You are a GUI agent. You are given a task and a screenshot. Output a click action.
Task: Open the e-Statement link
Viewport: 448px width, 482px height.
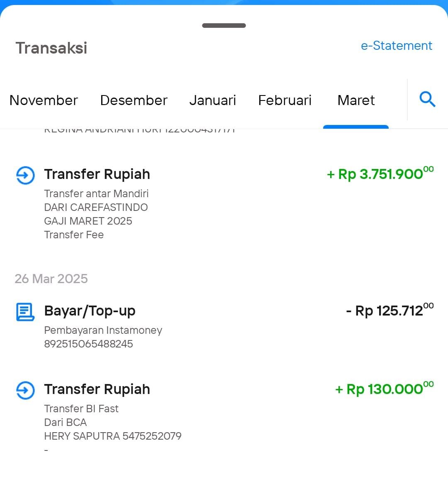(397, 46)
